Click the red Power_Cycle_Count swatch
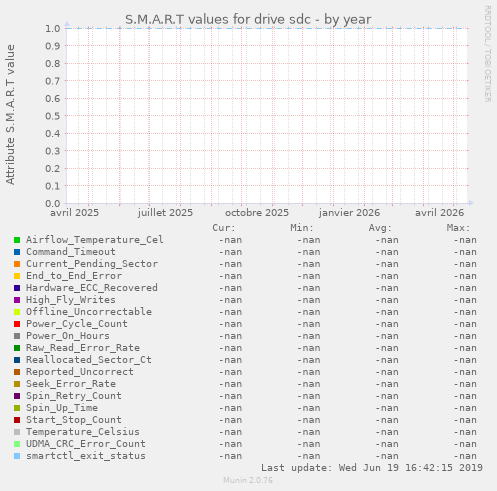 [17, 324]
